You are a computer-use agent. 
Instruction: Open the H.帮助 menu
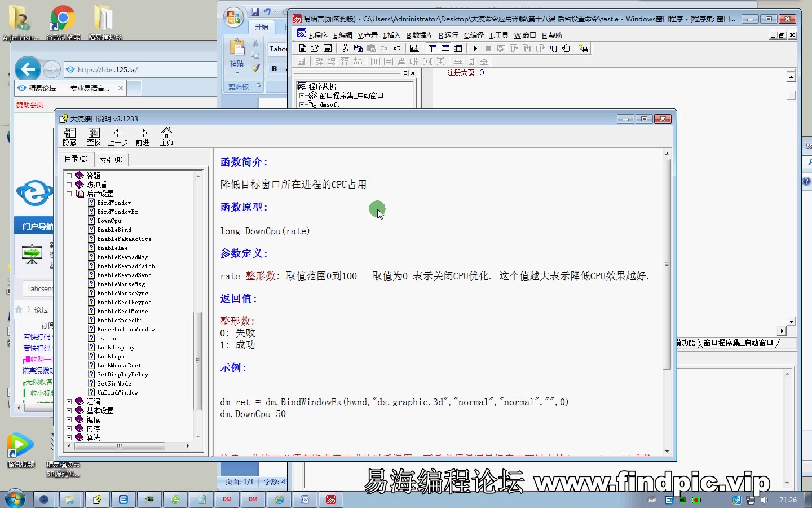click(551, 35)
